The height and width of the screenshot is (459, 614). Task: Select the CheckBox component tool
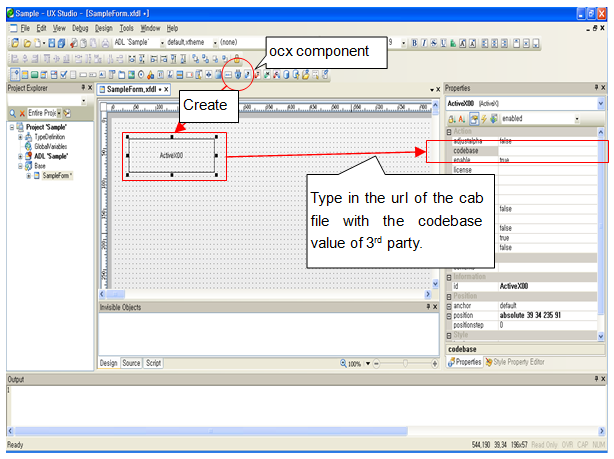pos(63,74)
